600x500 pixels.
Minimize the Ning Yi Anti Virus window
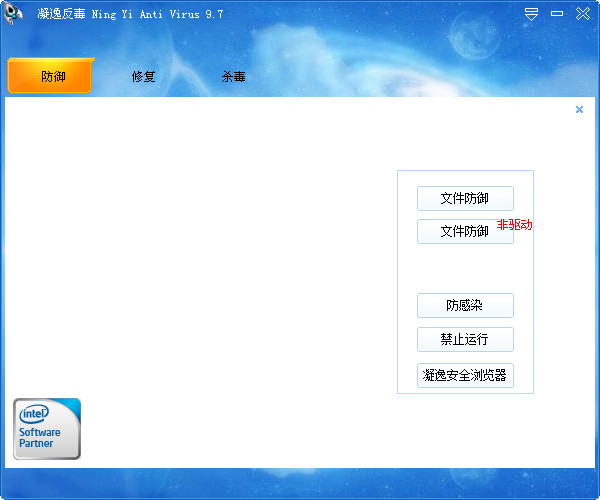557,14
